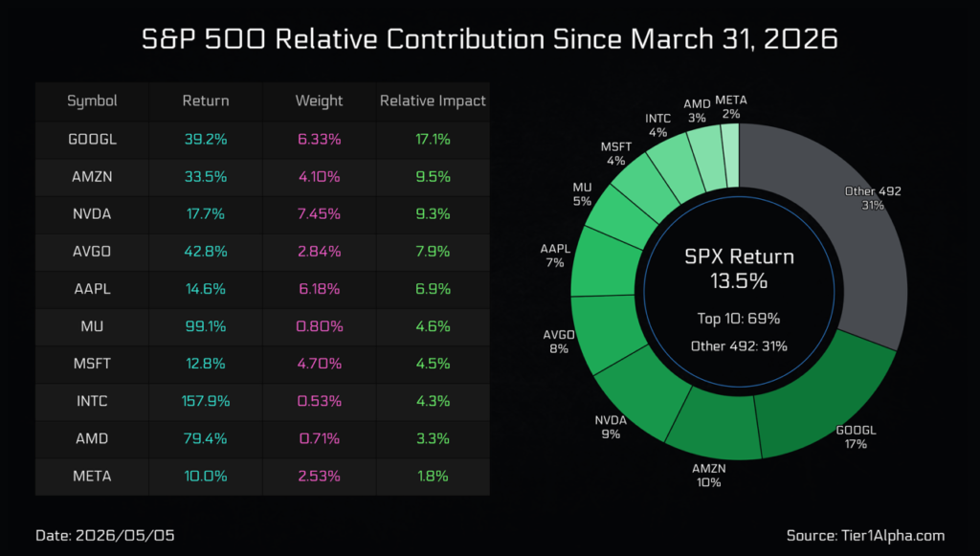This screenshot has width=980, height=556.
Task: Click NVDA weight value 7.45%
Action: pyautogui.click(x=319, y=214)
